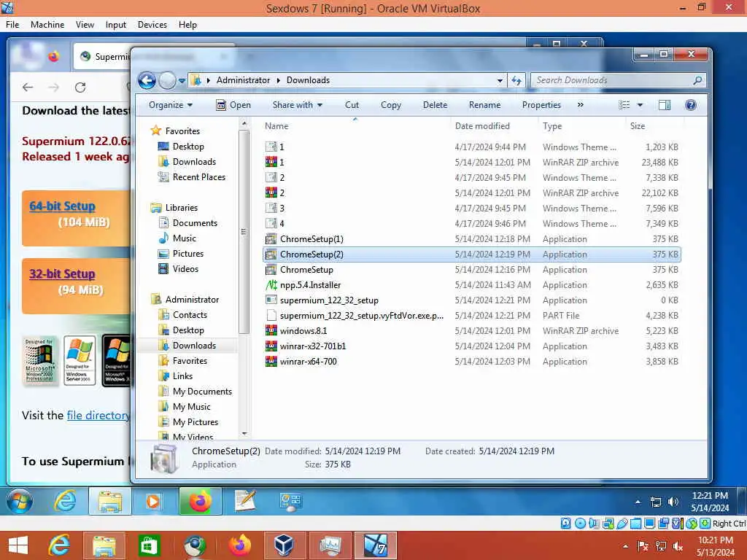Viewport: 747px width, 560px height.
Task: Click the volume icon in Windows 7 tray
Action: pos(673,502)
